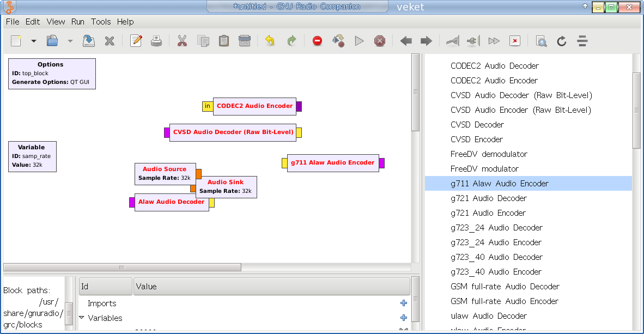This screenshot has height=334, width=644.
Task: Choose GSM full-rate Audio Decoder list entry
Action: coord(505,287)
